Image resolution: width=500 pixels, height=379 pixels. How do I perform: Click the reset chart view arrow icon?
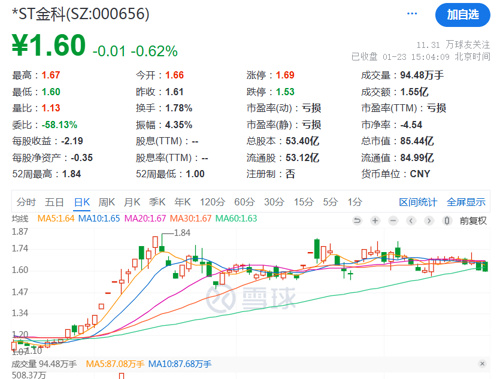(x=357, y=221)
